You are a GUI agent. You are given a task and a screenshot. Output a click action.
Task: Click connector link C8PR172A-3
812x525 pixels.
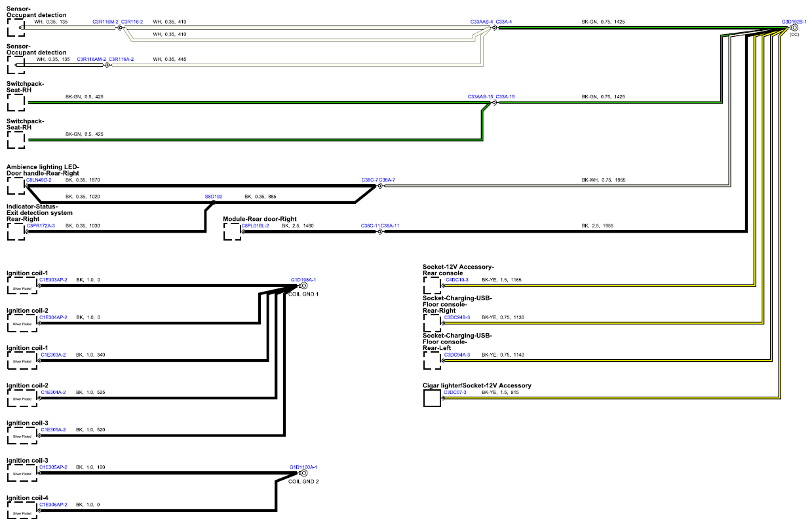(x=41, y=225)
